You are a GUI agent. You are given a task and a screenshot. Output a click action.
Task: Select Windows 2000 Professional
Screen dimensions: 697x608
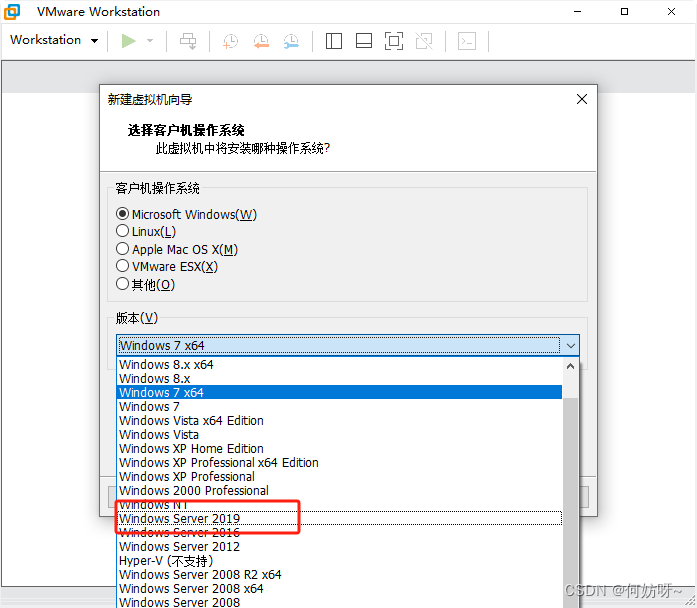click(340, 491)
